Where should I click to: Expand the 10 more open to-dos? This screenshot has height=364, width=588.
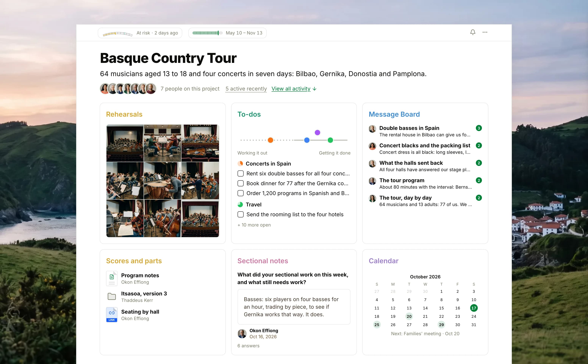(x=254, y=225)
